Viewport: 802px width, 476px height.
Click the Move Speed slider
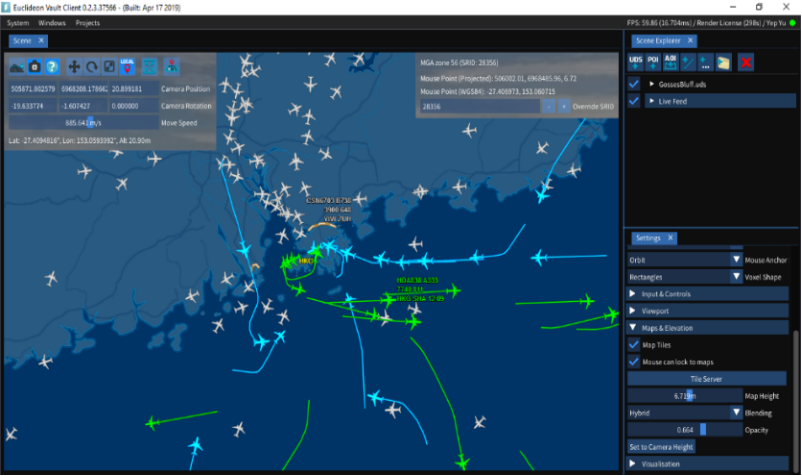tap(83, 123)
